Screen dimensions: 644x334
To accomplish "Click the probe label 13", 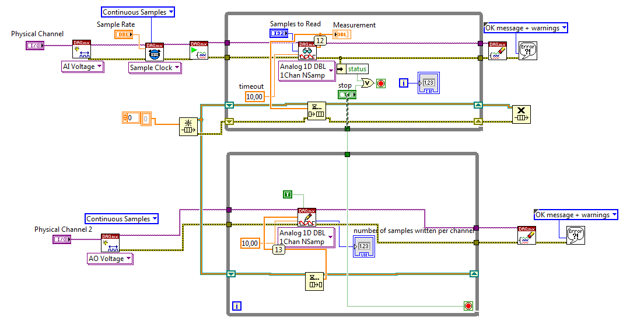I will point(278,249).
